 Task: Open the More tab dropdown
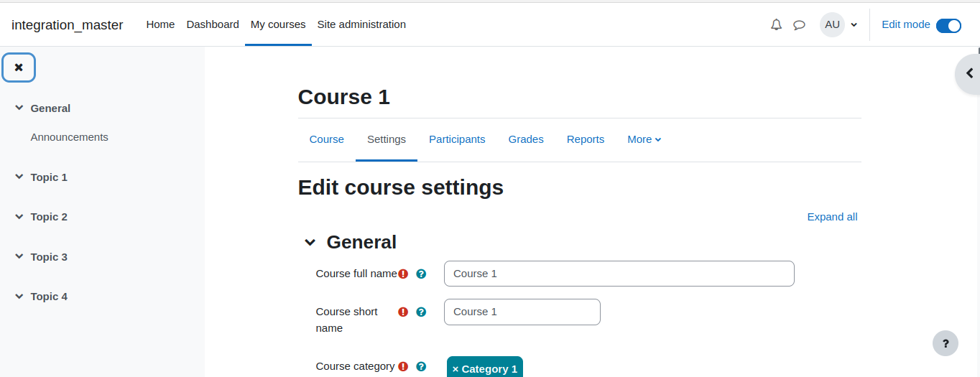(x=644, y=139)
